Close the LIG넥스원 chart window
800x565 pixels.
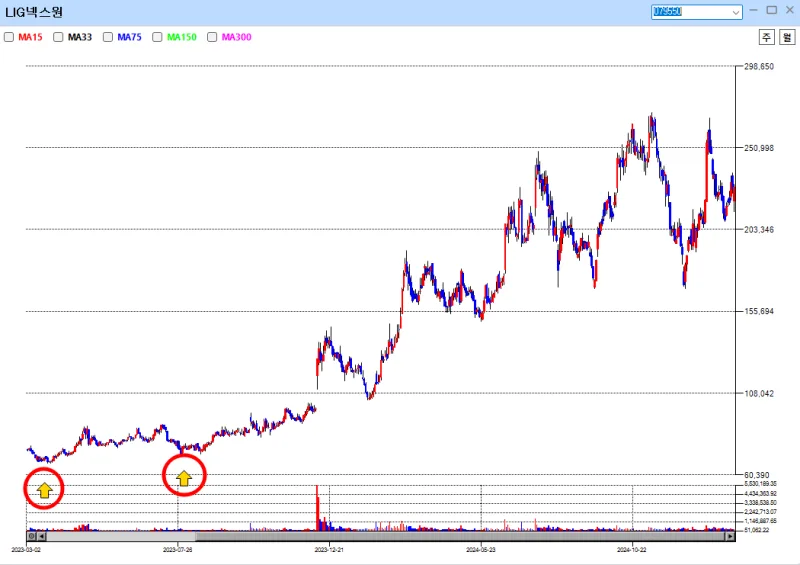[789, 10]
